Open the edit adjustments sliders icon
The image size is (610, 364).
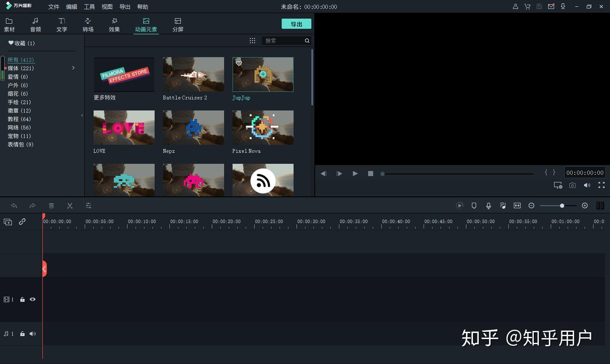tap(89, 206)
